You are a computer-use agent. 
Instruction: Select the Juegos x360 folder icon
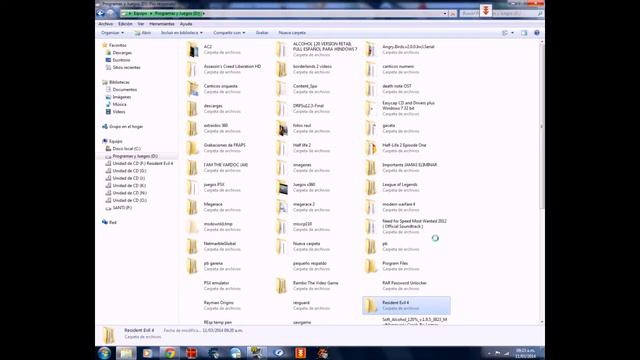tap(282, 187)
